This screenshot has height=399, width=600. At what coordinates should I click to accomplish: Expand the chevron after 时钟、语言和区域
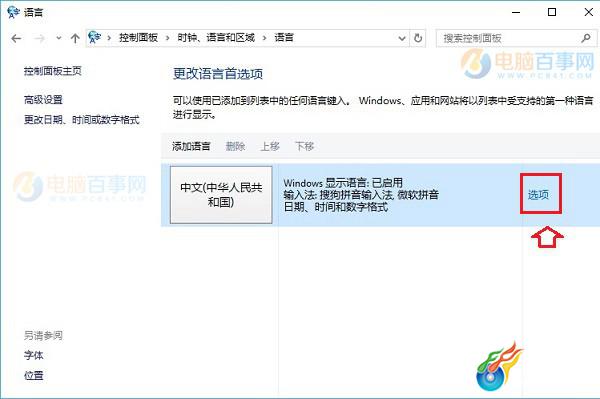click(x=264, y=38)
